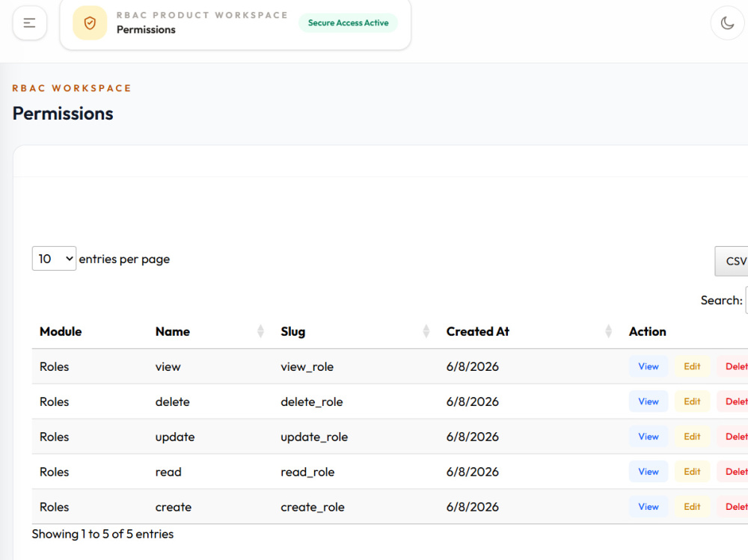The width and height of the screenshot is (748, 560).
Task: View the update_role permission
Action: tap(649, 437)
